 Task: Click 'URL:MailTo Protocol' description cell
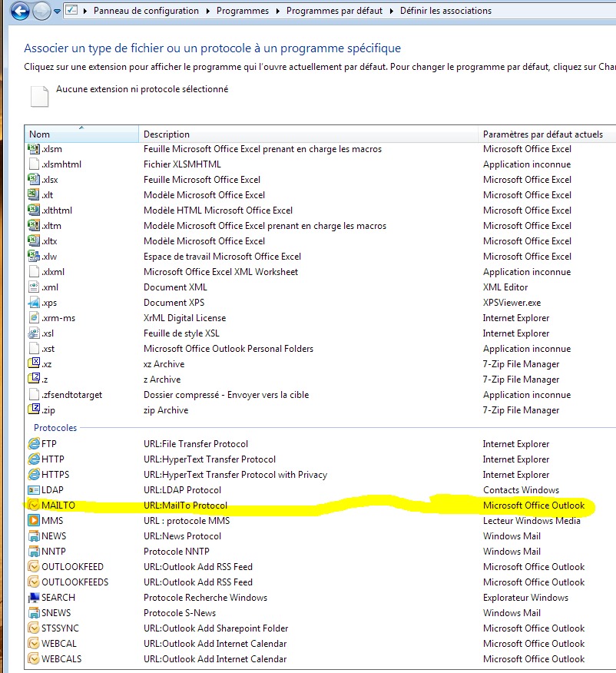click(x=185, y=506)
